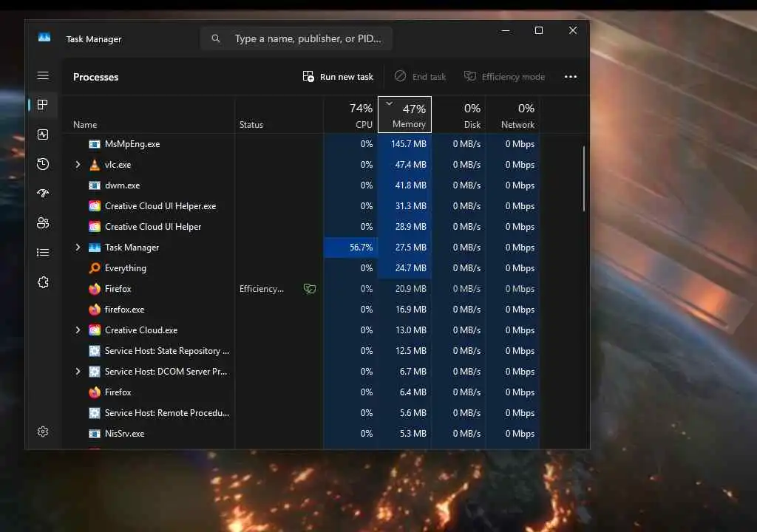Click the Creative Cloud.exe icon
The height and width of the screenshot is (532, 757).
click(95, 330)
